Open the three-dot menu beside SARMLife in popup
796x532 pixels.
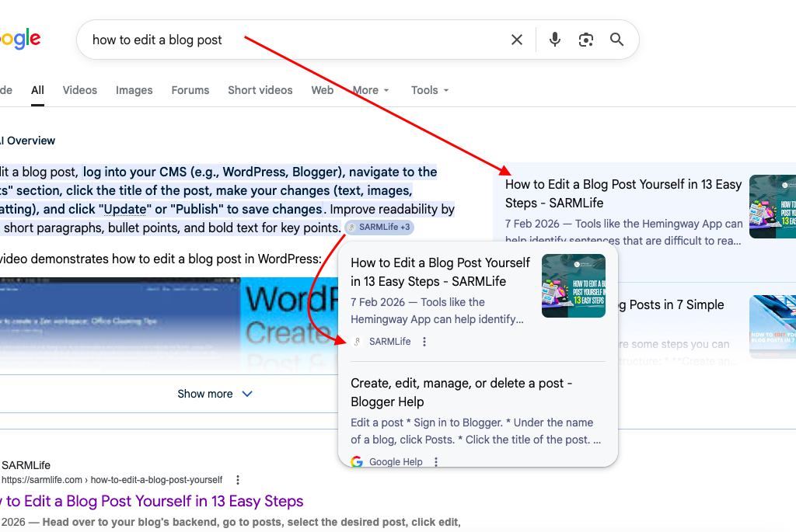click(x=424, y=341)
